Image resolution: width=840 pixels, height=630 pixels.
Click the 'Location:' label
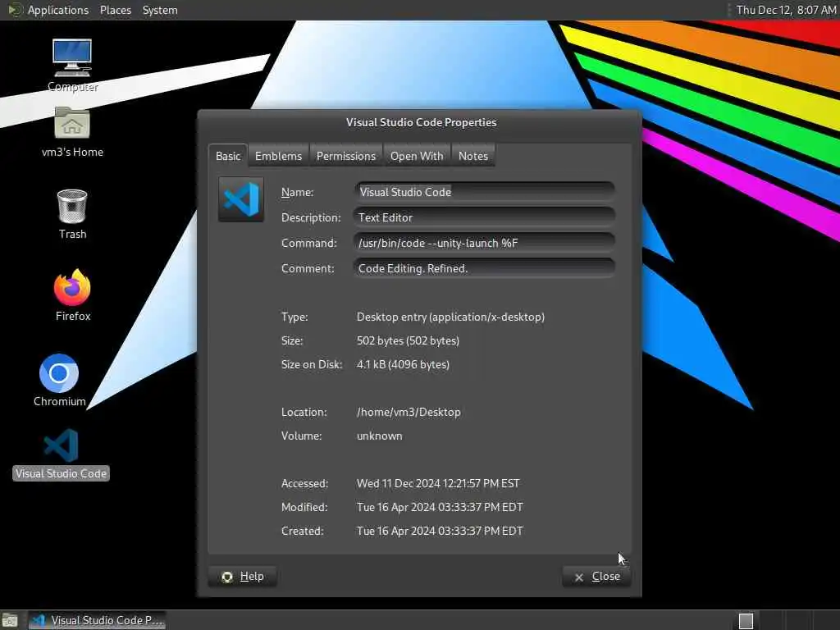(304, 412)
